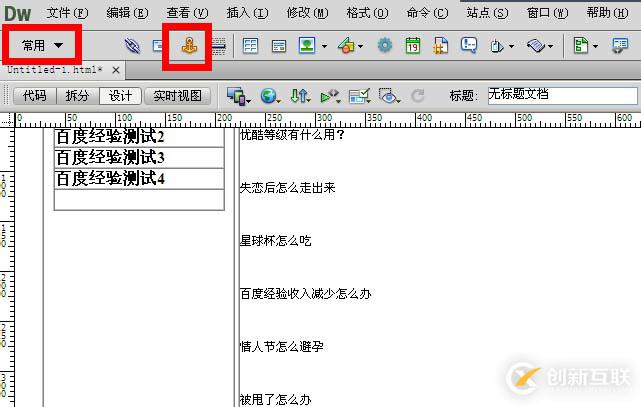Open the 查看(V) menu

click(x=187, y=13)
